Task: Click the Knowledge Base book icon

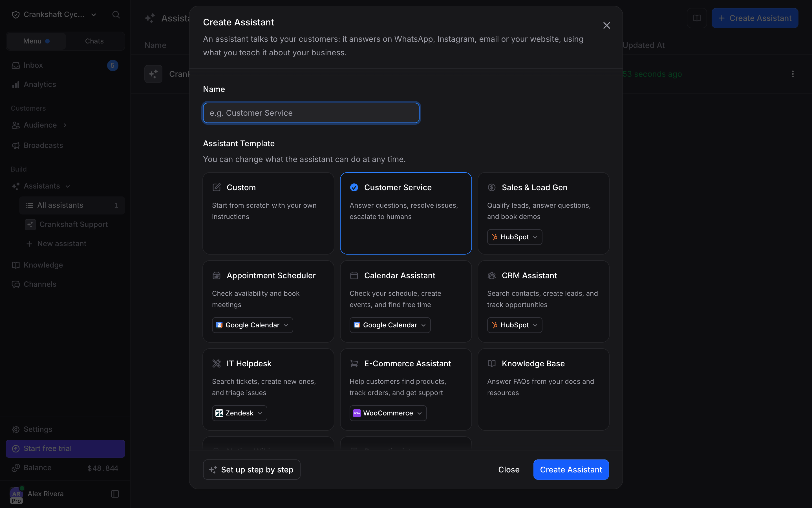Action: point(491,364)
